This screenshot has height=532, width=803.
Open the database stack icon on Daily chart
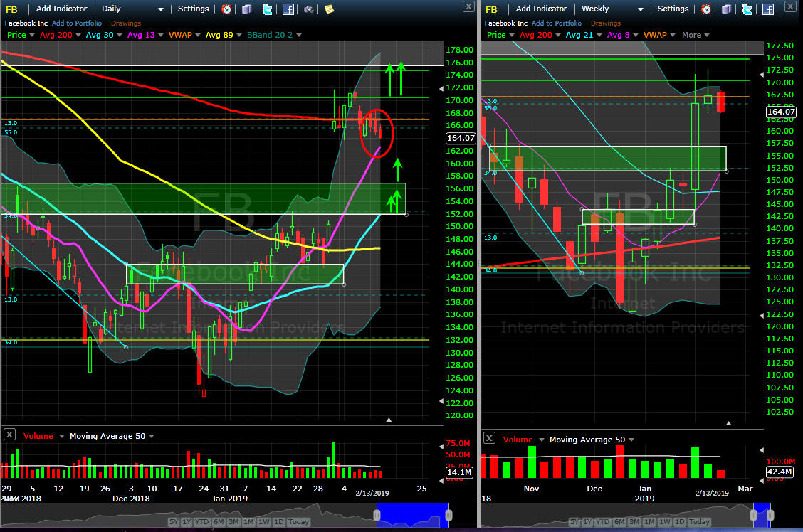(246, 9)
